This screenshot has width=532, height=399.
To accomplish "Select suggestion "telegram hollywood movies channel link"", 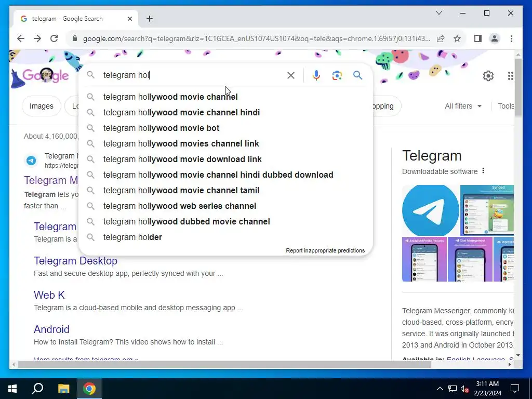I will [x=225, y=144].
